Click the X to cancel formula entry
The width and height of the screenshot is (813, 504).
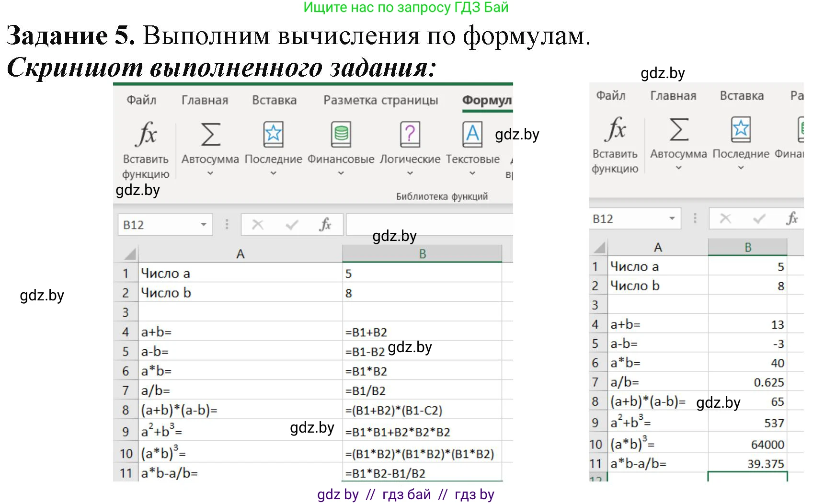pos(257,224)
